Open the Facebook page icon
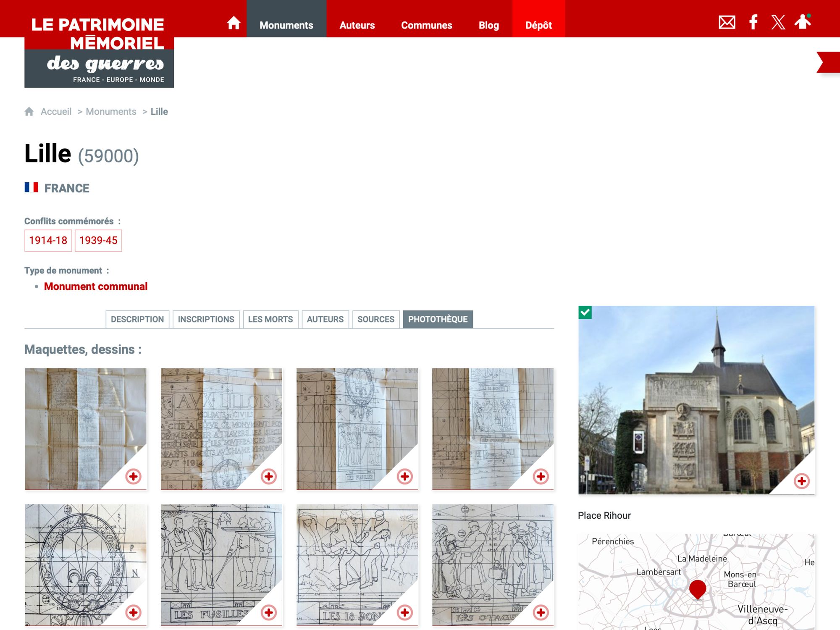Viewport: 840px width, 630px height. tap(753, 22)
